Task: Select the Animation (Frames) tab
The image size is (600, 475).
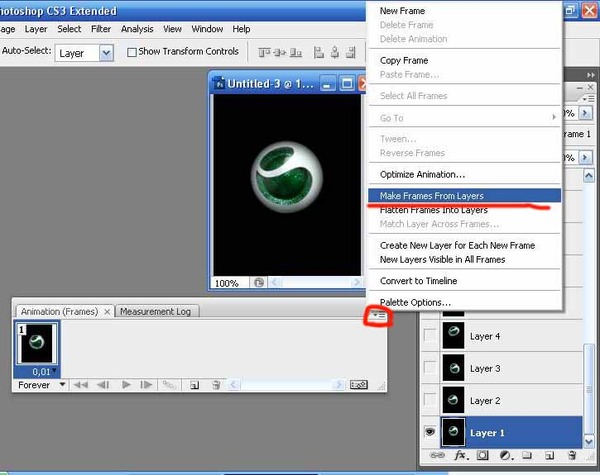Action: pyautogui.click(x=59, y=312)
